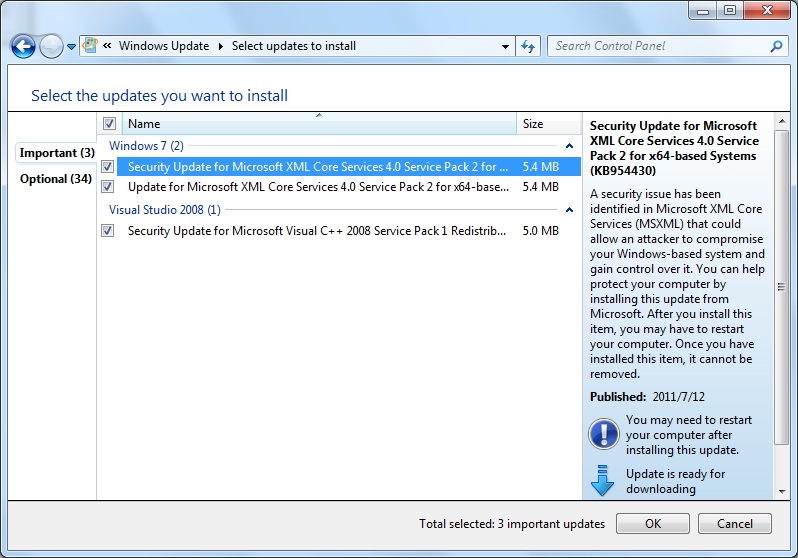Click the restart warning exclamation icon
This screenshot has height=558, width=798.
(604, 434)
